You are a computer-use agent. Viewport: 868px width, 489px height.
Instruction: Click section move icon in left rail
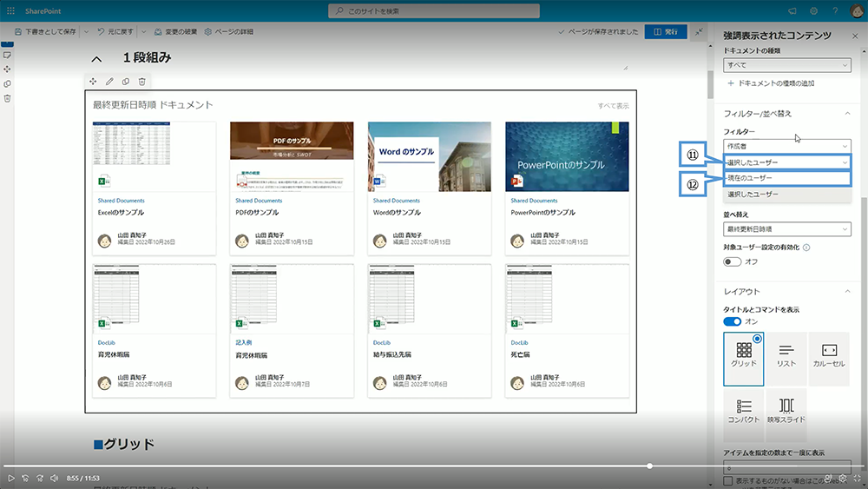tap(7, 69)
